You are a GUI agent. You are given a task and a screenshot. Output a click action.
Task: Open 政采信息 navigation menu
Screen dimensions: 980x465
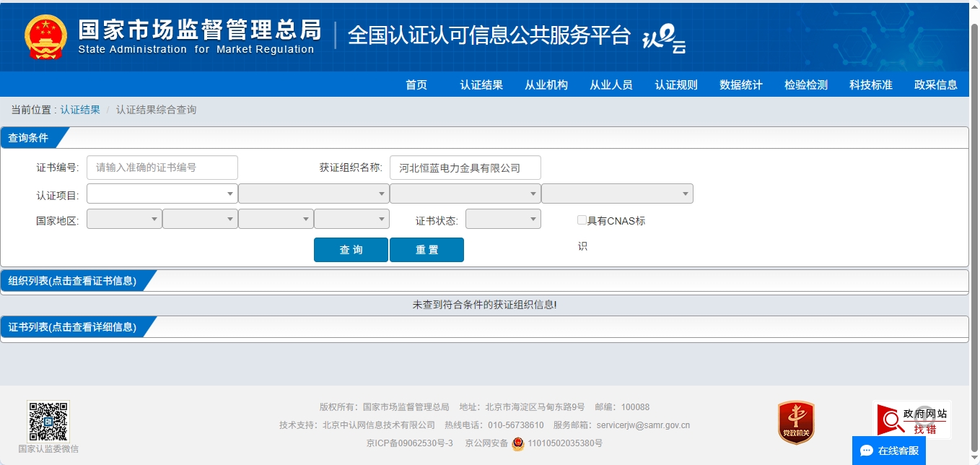[x=936, y=84]
